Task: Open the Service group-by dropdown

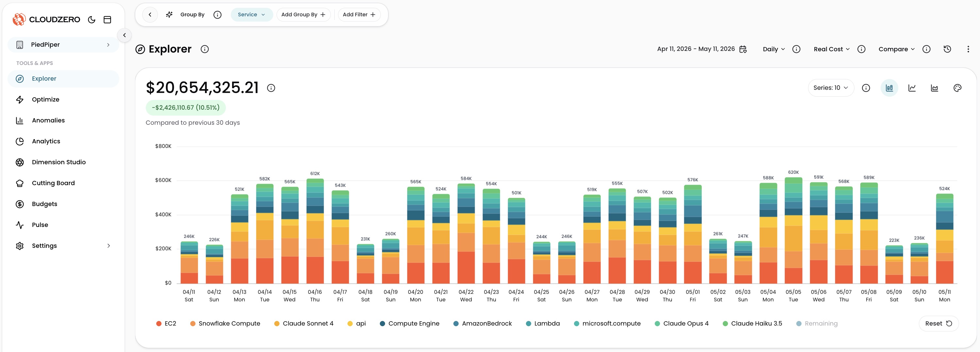Action: pyautogui.click(x=251, y=14)
